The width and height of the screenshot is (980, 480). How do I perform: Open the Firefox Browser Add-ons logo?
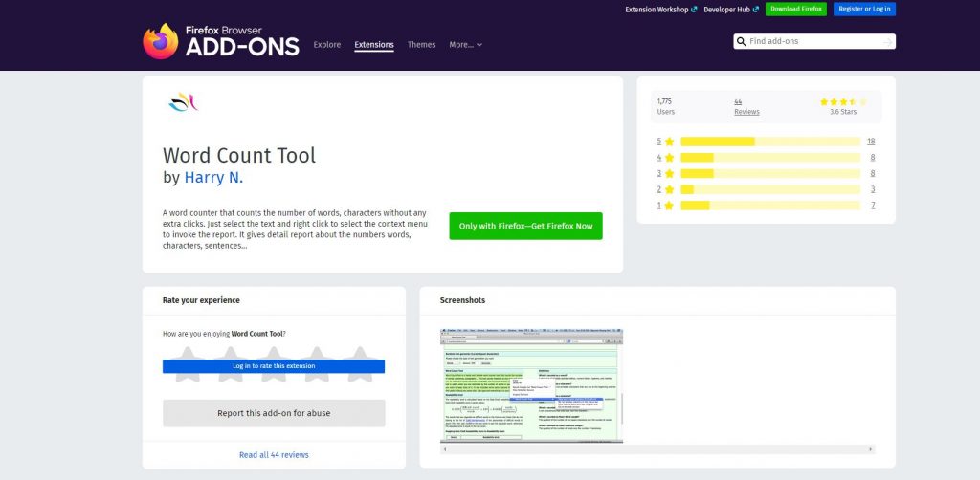221,41
